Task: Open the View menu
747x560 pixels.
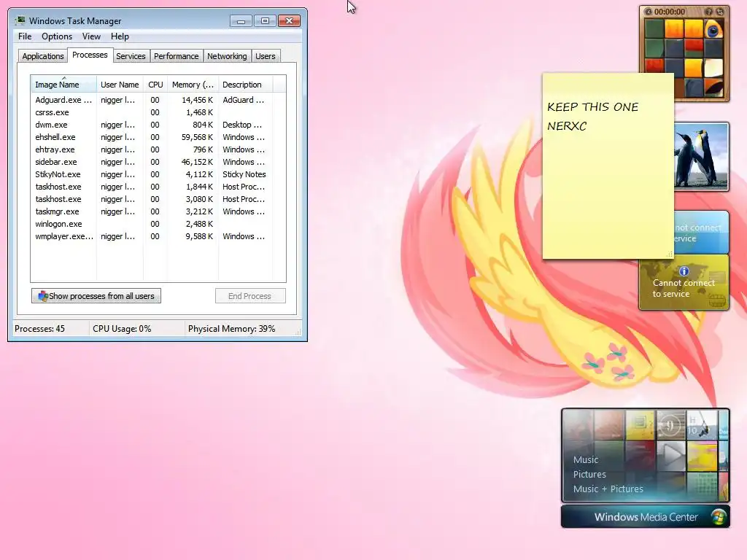Action: coord(91,36)
